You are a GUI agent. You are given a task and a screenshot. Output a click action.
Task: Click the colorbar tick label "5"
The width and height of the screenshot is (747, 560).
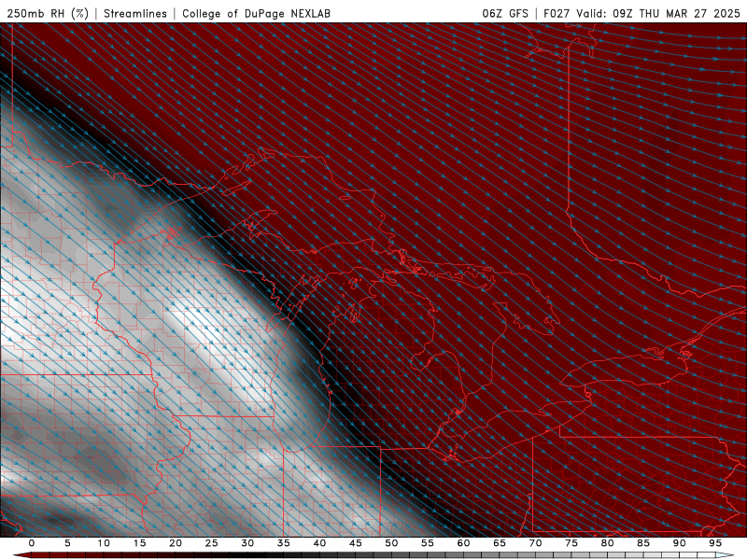tap(67, 543)
